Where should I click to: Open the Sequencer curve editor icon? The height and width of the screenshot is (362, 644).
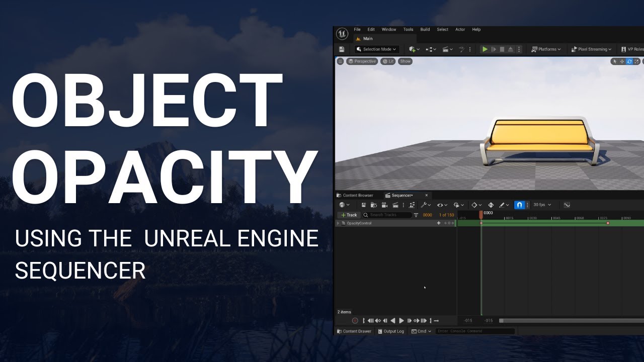point(567,205)
